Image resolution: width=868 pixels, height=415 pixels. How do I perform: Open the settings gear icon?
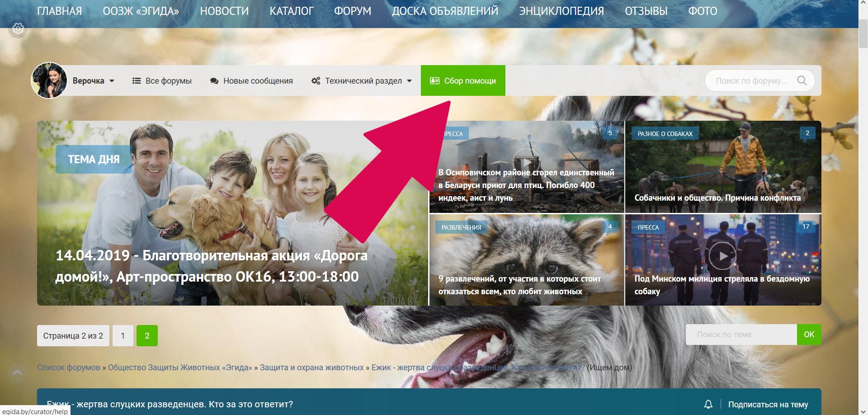(x=18, y=28)
